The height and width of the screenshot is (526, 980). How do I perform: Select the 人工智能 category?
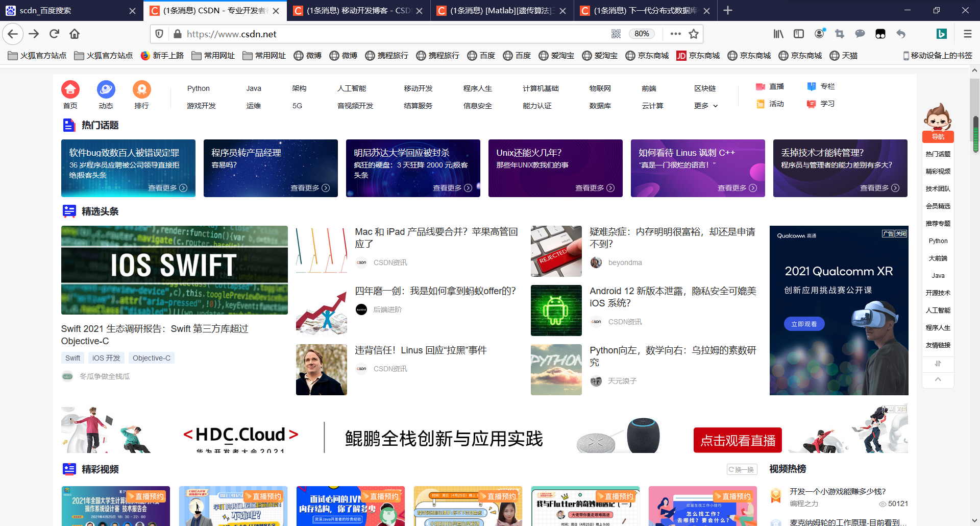(352, 88)
